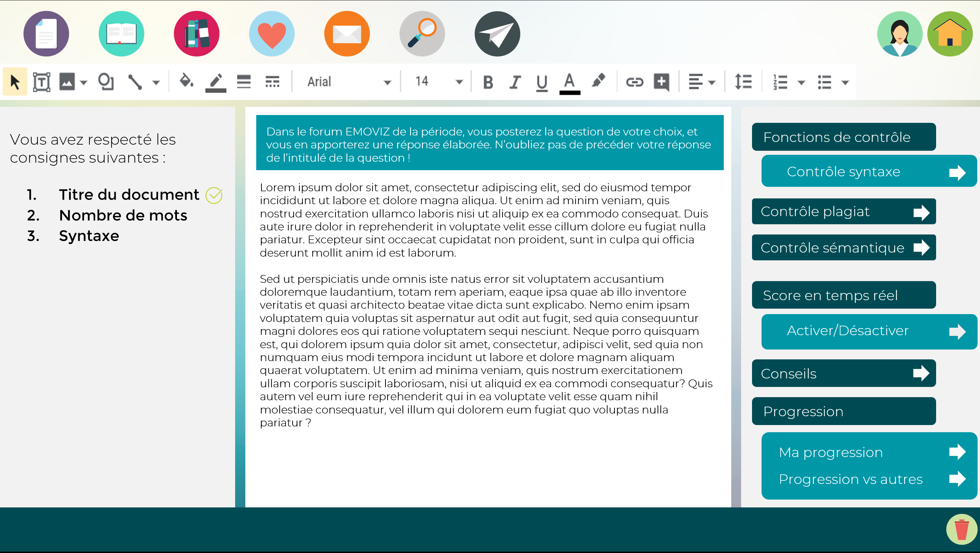Image resolution: width=980 pixels, height=553 pixels.
Task: Select the shape tool
Action: (x=106, y=82)
